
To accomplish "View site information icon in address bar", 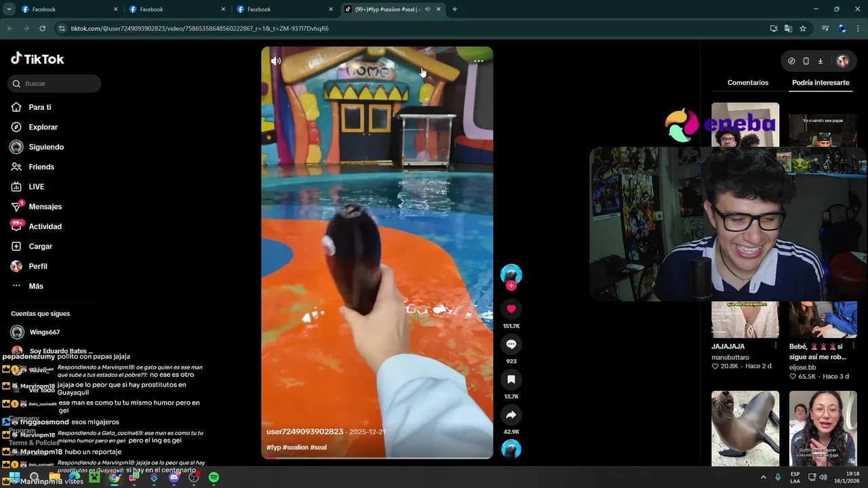I will pos(62,28).
